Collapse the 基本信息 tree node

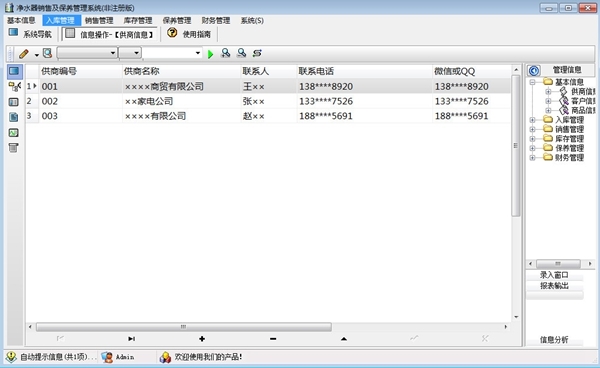pyautogui.click(x=532, y=82)
